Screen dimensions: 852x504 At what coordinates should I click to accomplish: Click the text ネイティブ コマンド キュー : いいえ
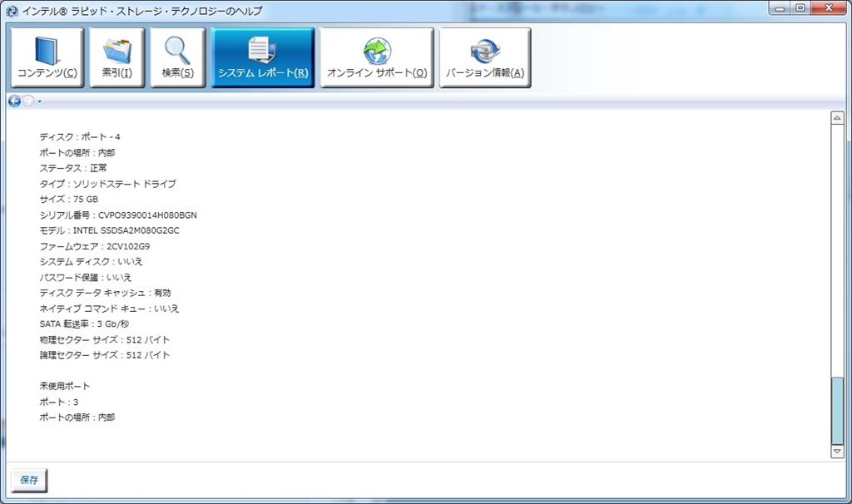pos(109,309)
